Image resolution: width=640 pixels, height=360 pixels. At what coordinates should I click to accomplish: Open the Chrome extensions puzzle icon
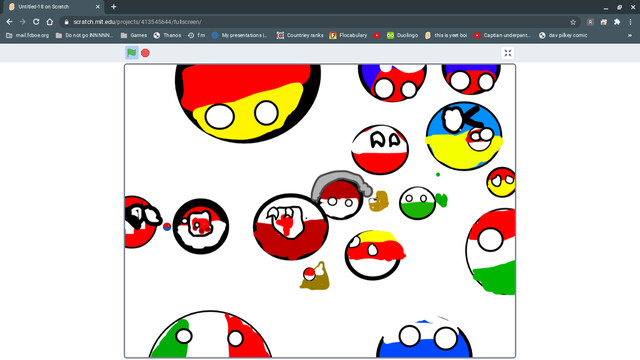click(x=617, y=22)
